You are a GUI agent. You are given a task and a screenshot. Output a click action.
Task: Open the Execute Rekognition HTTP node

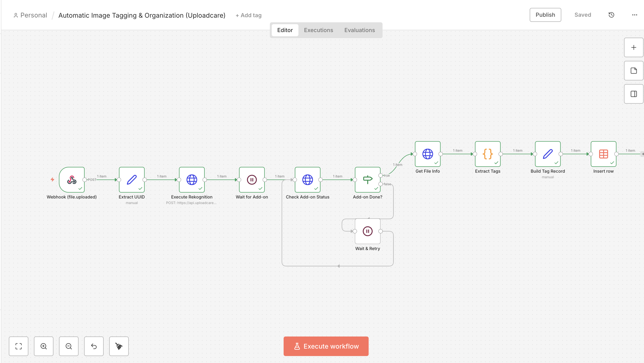coord(192,180)
